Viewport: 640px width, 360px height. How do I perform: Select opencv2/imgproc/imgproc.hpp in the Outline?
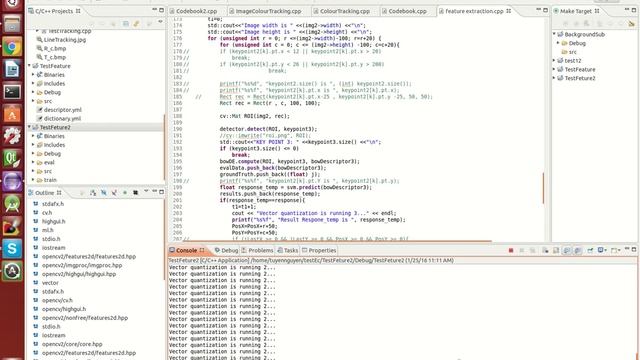tap(82, 265)
